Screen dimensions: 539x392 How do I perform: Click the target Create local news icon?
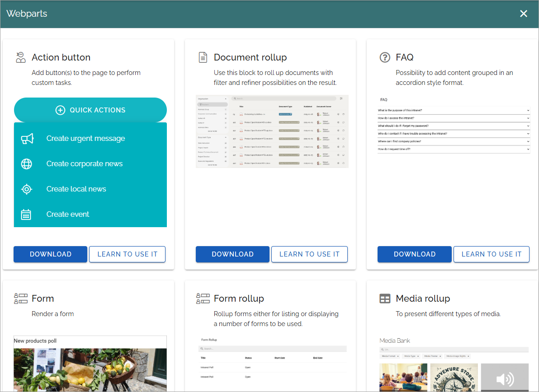[x=27, y=189]
